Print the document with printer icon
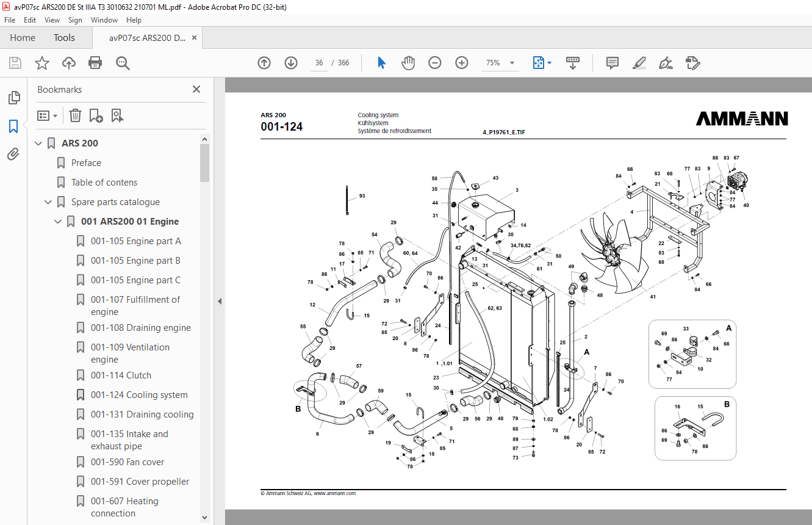 pos(95,63)
